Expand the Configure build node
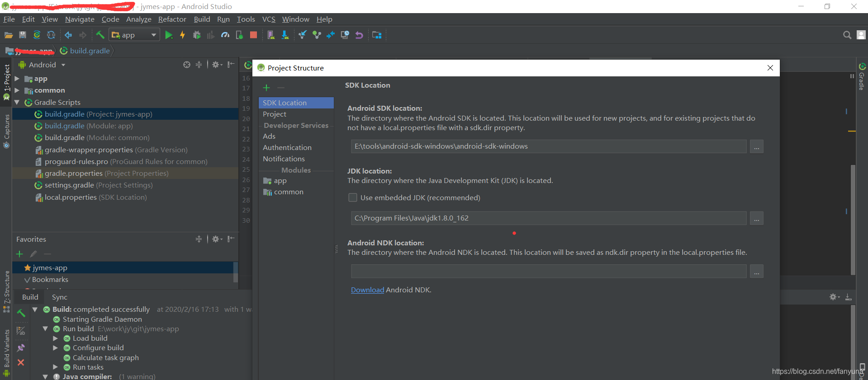868x380 pixels. pos(55,348)
